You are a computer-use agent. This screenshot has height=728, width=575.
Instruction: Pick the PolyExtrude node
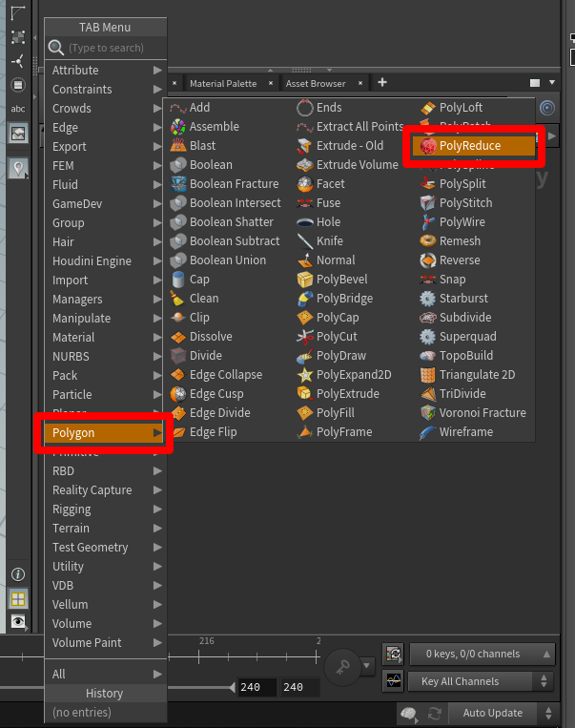click(x=347, y=394)
